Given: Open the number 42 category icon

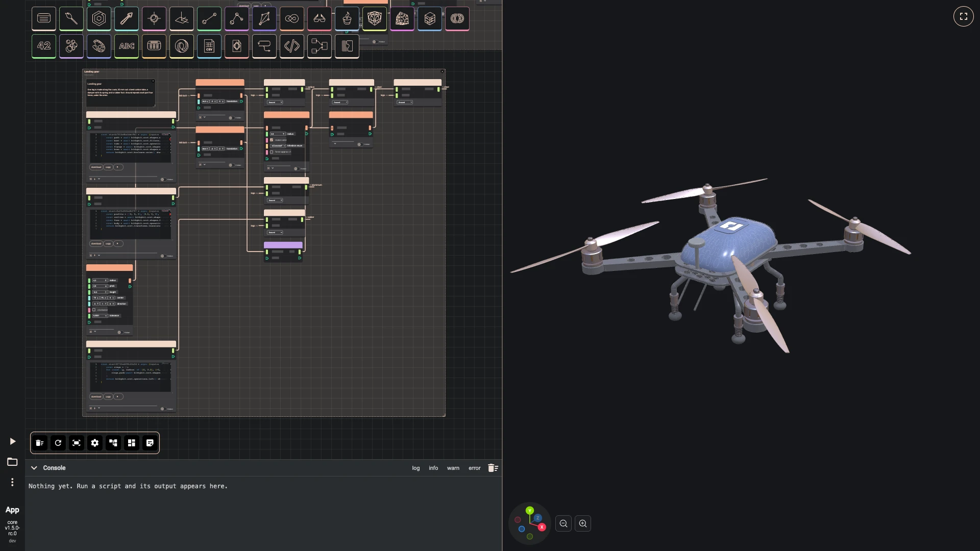Looking at the screenshot, I should [x=44, y=46].
